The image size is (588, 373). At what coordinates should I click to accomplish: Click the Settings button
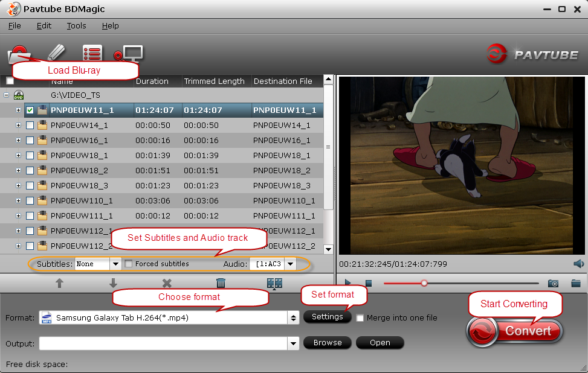[x=328, y=317]
